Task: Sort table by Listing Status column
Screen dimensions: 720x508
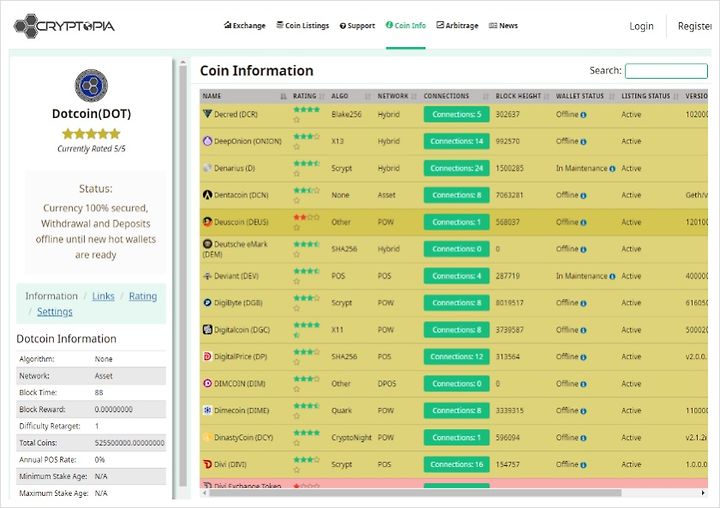Action: coord(650,96)
